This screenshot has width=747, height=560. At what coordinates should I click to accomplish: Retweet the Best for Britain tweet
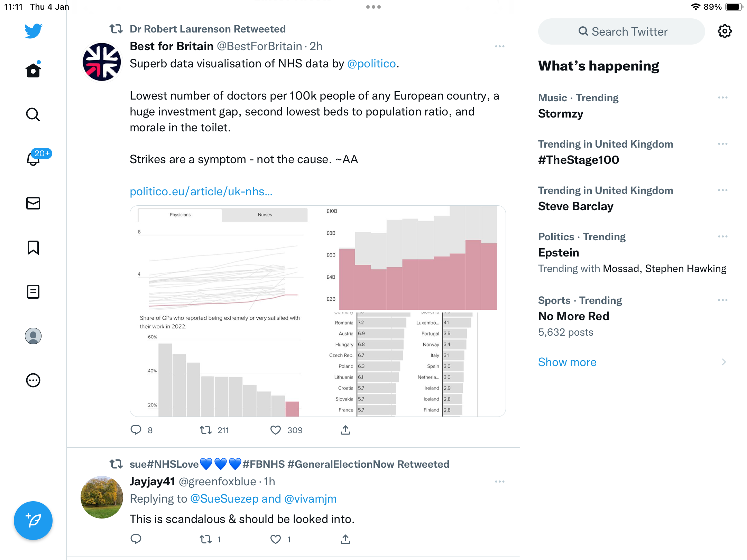206,430
